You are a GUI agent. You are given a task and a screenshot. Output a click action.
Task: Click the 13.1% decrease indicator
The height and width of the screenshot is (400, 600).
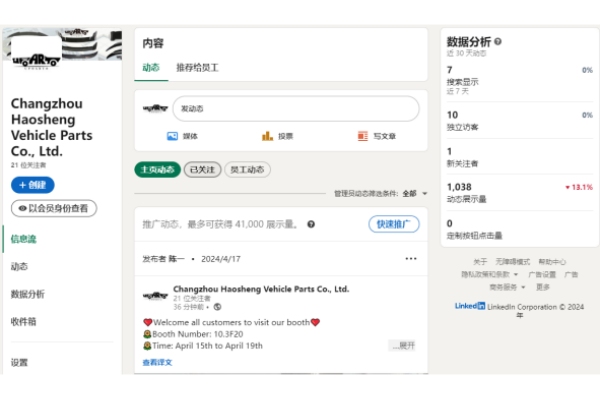tap(579, 187)
